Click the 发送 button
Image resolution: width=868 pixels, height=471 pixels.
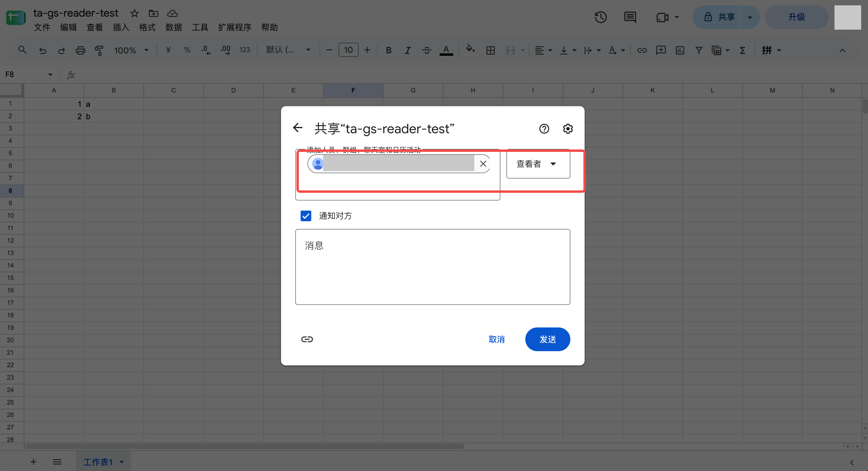tap(548, 339)
